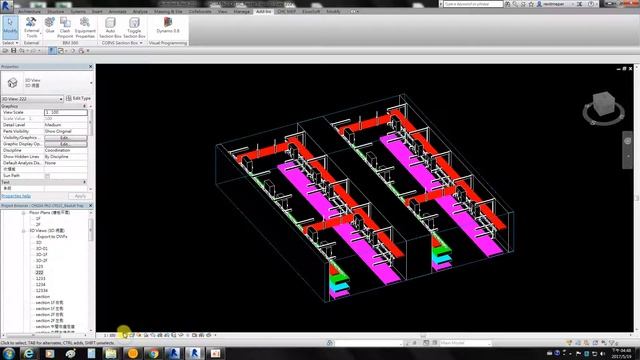Click the Glue BIM 360 icon
This screenshot has height=360, width=640.
[x=50, y=25]
